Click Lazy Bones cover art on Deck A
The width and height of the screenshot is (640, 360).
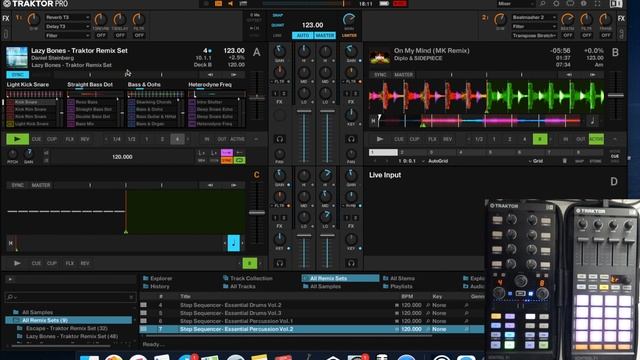(17, 57)
